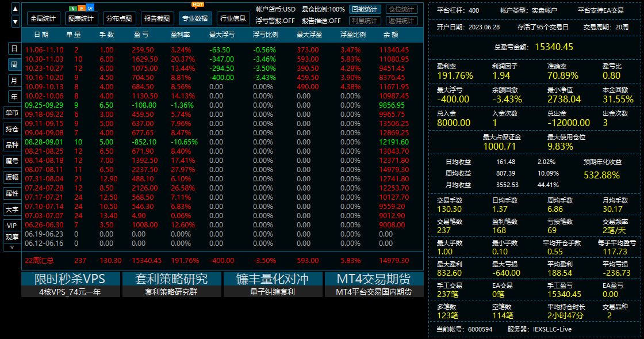Select the 08.07-08.11 week row

coord(222,170)
